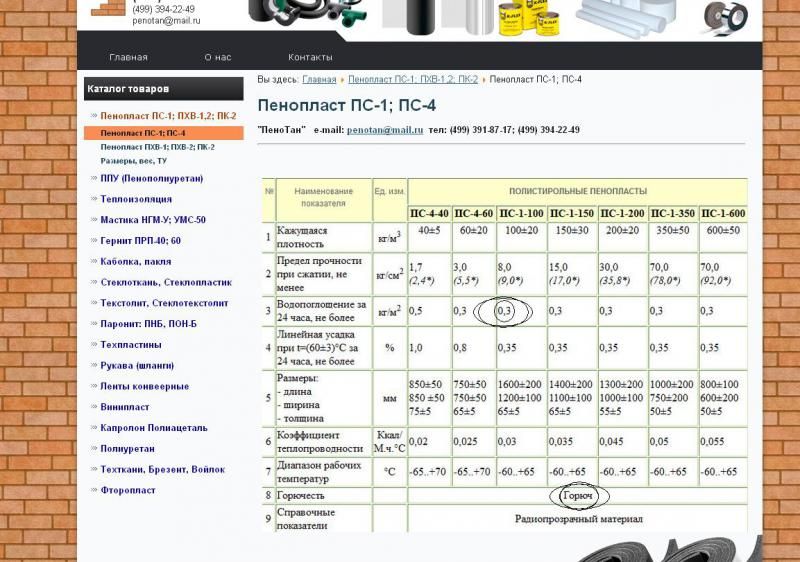The width and height of the screenshot is (800, 562).
Task: Expand the ППУ (Пенополиуретан) category
Action: pos(151,178)
